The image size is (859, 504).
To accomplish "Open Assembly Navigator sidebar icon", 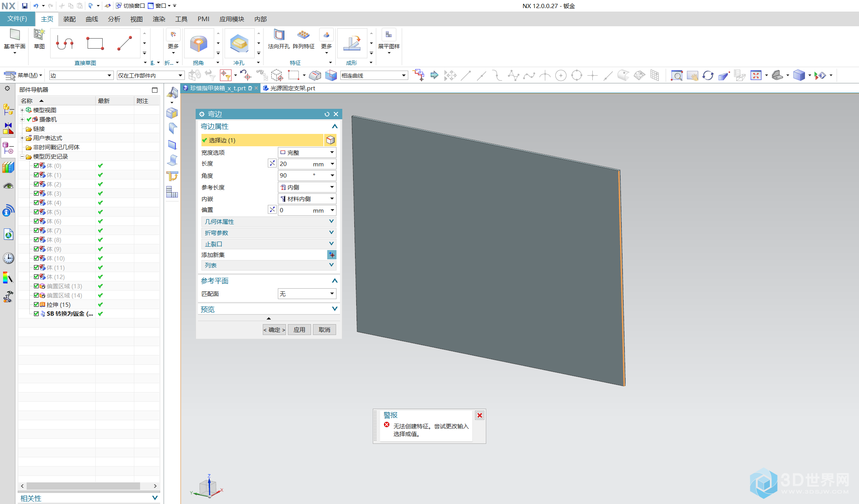I will tap(8, 109).
